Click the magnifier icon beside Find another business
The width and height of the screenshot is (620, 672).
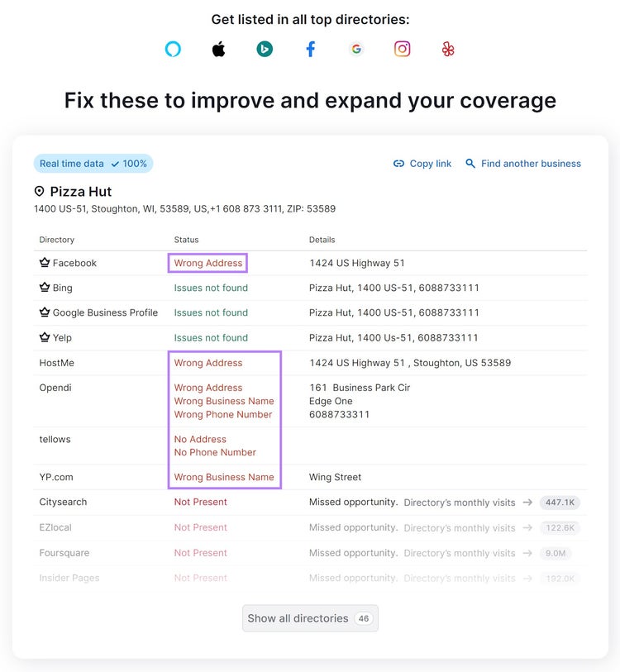point(470,164)
